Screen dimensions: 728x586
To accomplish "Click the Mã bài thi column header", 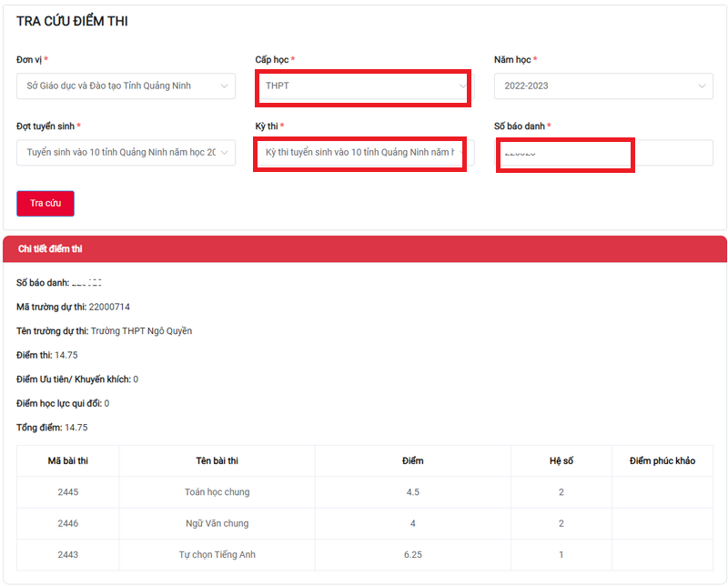I will point(67,461).
